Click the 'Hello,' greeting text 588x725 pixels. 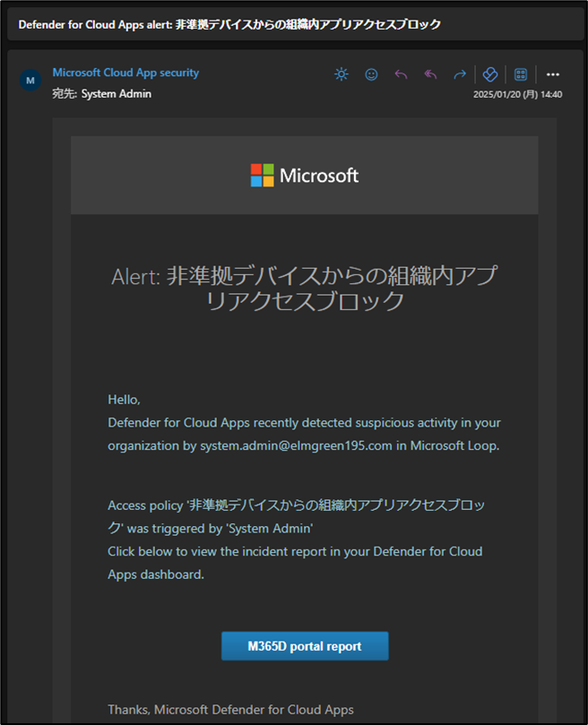124,400
